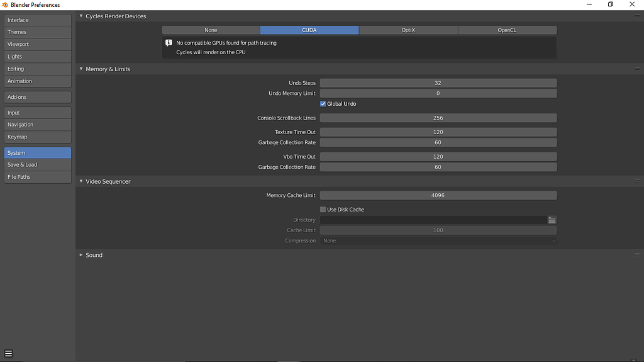Click the Undo Memory Limit value field
The image size is (644, 362).
tap(438, 93)
